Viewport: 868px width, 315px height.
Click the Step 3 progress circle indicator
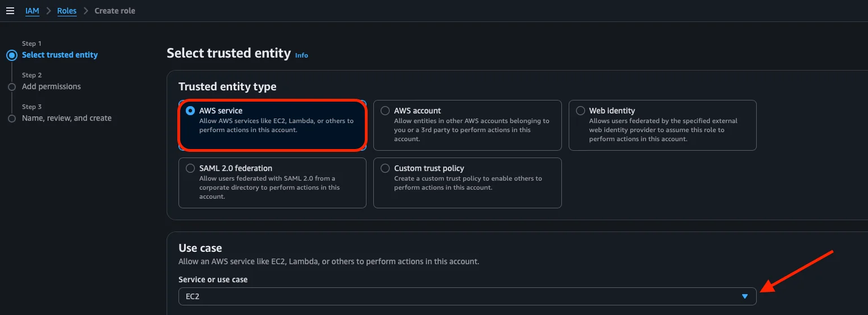click(12, 119)
